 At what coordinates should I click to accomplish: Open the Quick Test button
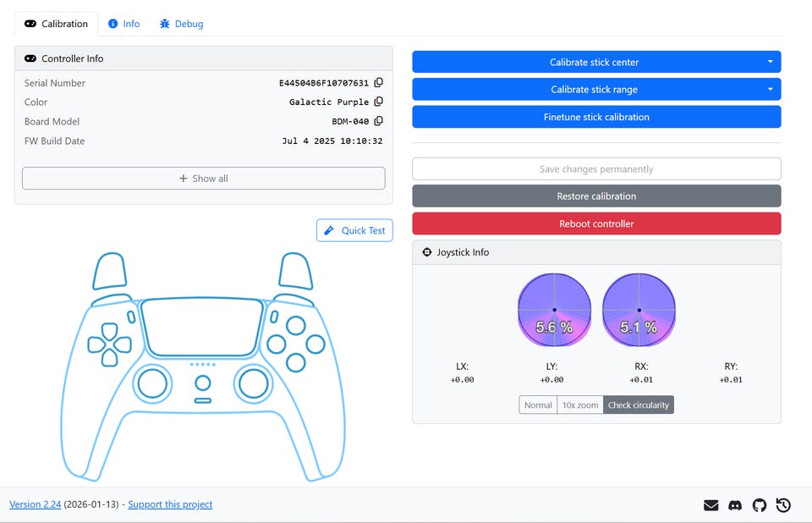[x=354, y=230]
